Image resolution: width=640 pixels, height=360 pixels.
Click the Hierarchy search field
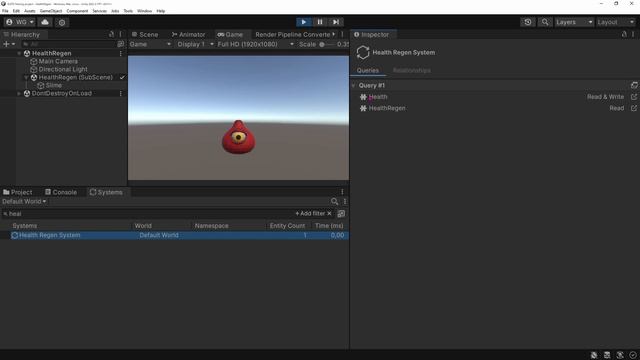69,44
